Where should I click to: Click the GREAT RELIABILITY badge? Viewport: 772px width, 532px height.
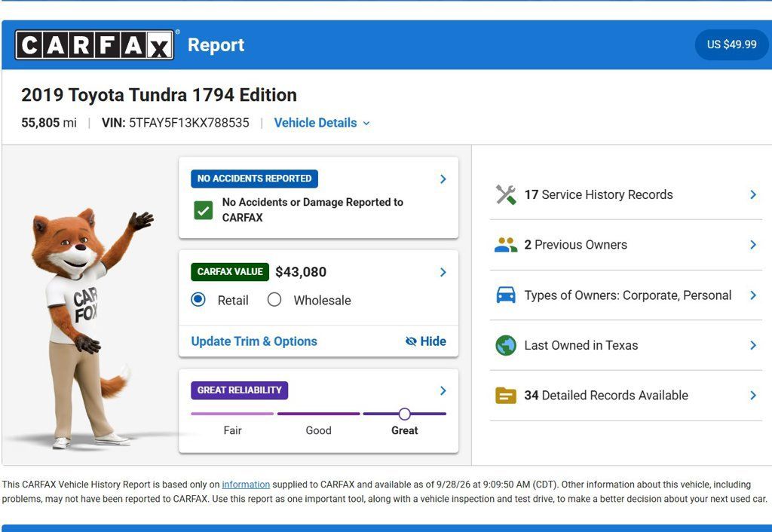(239, 390)
